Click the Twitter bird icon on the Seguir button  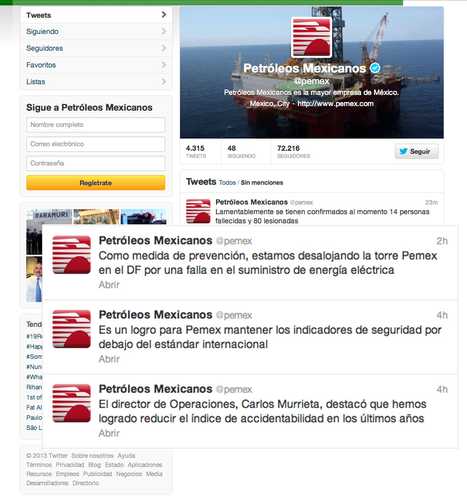(403, 151)
